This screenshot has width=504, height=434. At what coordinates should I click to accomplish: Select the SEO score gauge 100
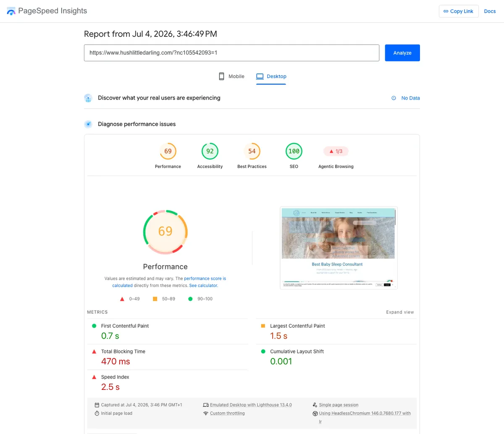(x=294, y=151)
